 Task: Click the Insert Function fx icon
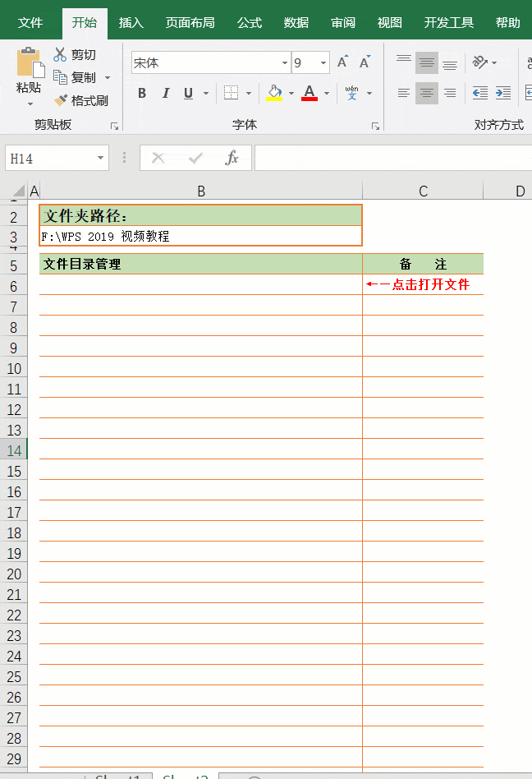point(232,158)
